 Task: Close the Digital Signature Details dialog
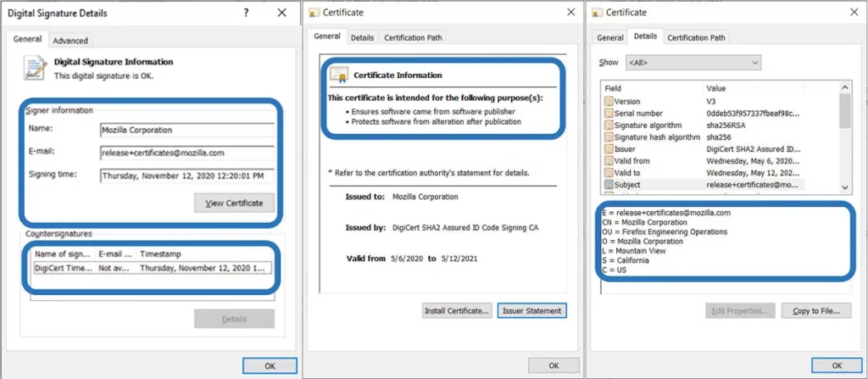(281, 13)
